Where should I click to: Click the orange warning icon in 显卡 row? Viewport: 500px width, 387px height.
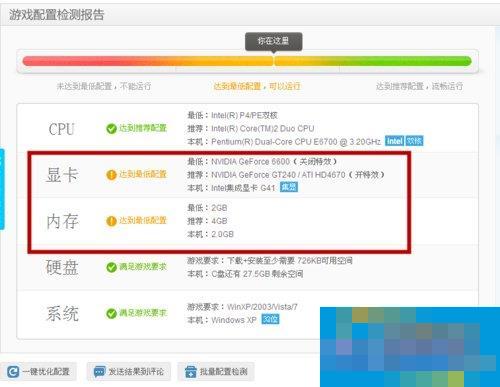pyautogui.click(x=111, y=175)
